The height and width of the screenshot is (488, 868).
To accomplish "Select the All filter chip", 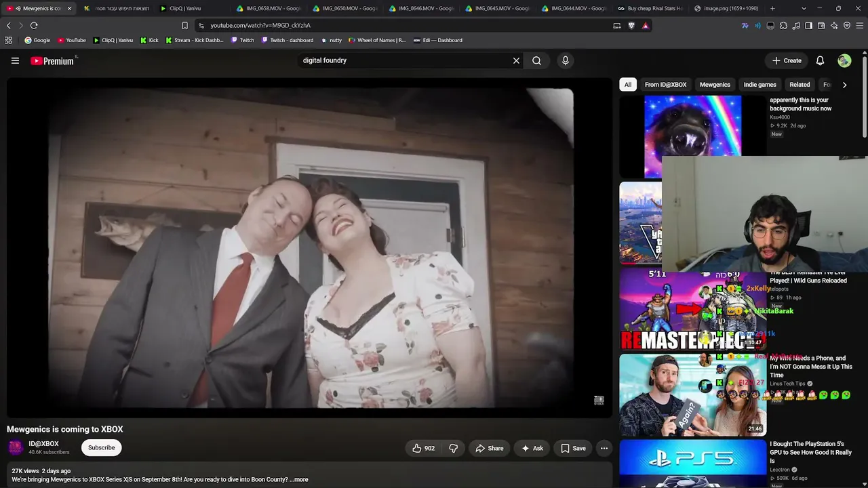I will 628,85.
